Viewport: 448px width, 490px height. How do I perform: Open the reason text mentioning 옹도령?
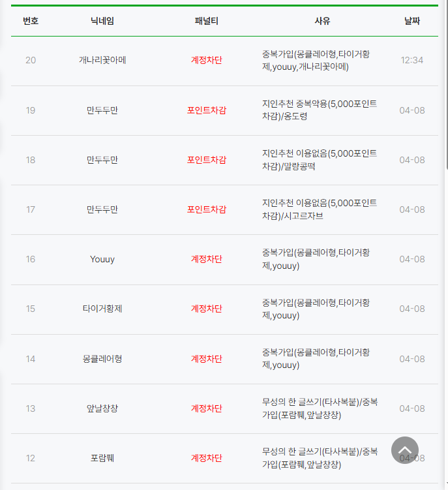coord(320,110)
